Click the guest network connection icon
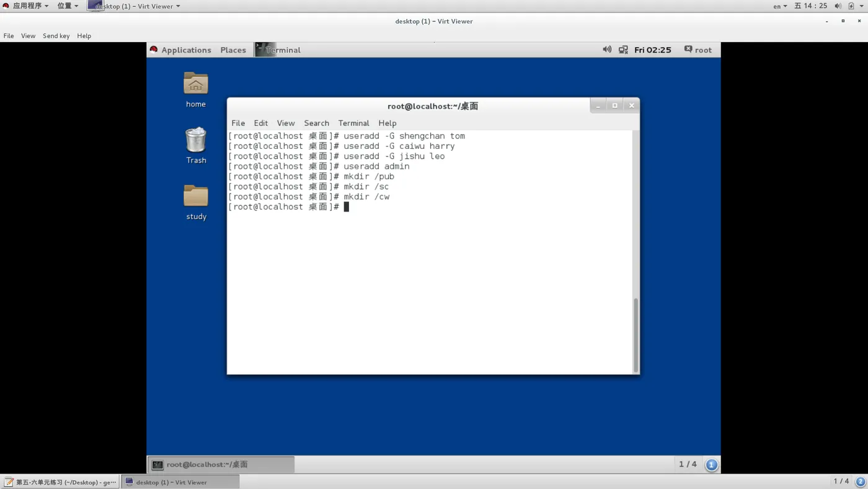The image size is (868, 489). click(x=623, y=50)
